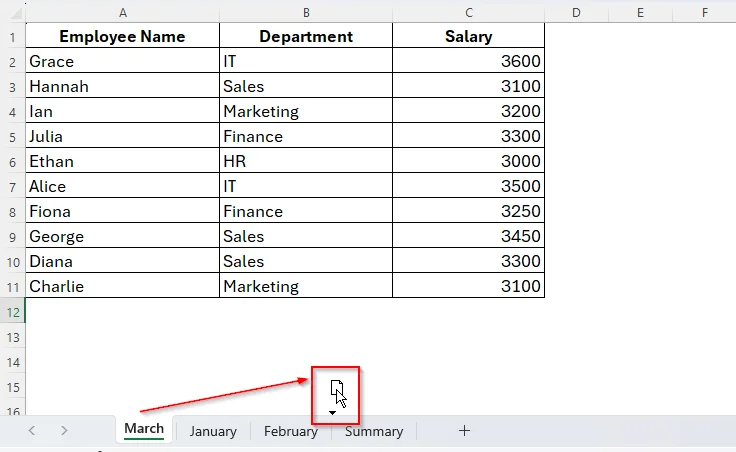Select the cell containing Fiona

[123, 211]
